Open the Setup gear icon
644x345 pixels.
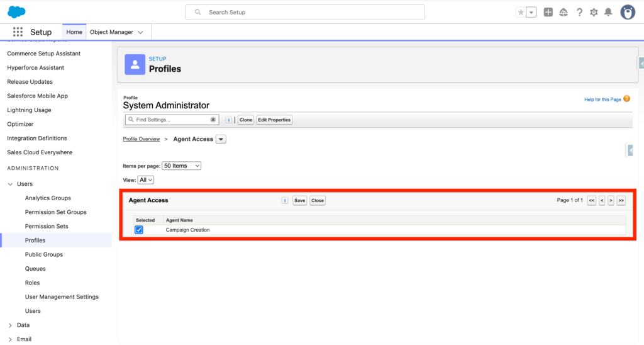coord(594,12)
